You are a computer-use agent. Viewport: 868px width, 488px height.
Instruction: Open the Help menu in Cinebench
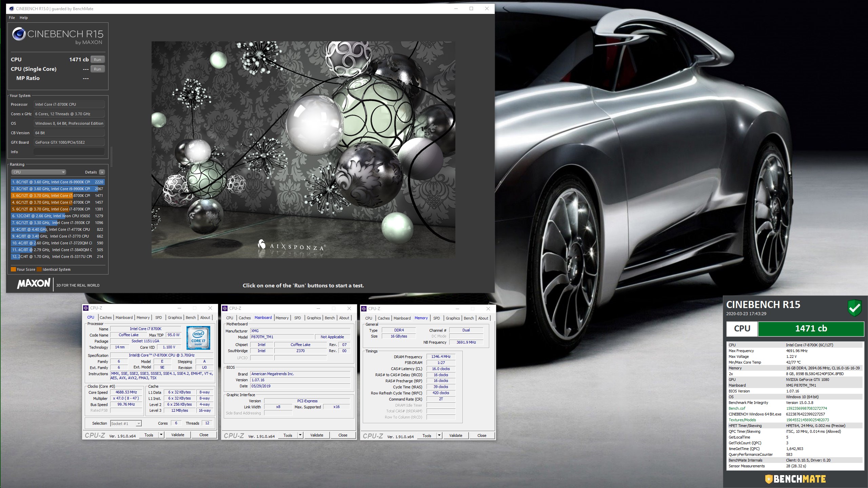point(24,18)
